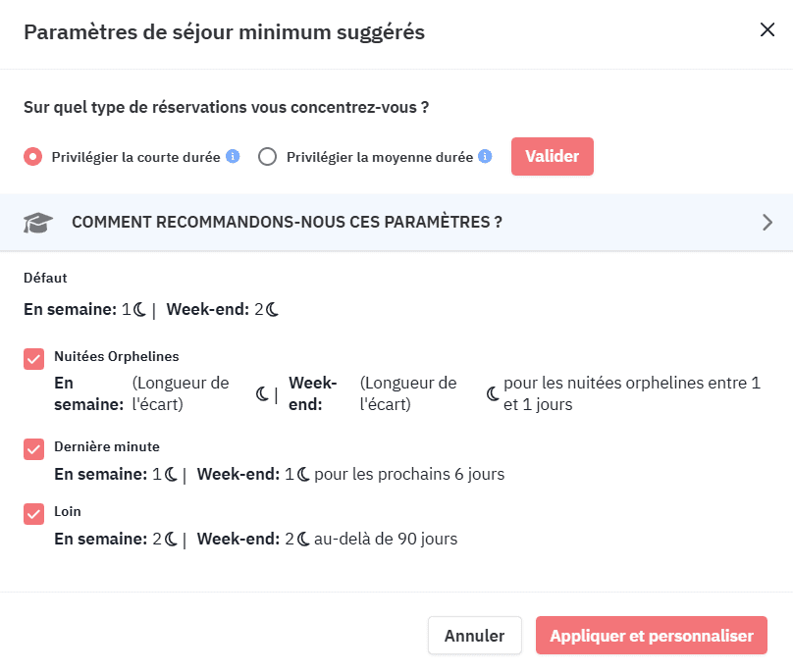Click the info icon beside "Privilégier la courte durée"
This screenshot has height=672, width=793.
[x=232, y=156]
